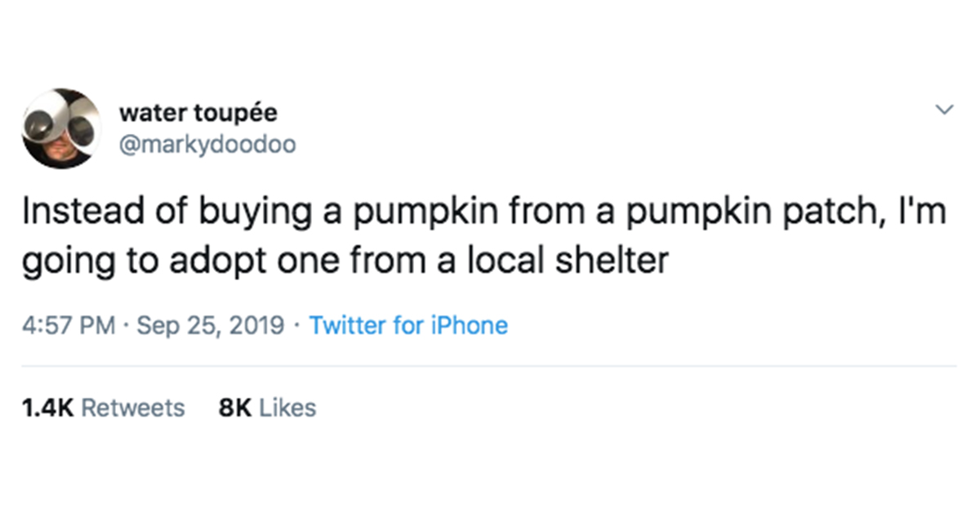Viewport: 980px width, 513px height.
Task: Open the googly-eyes profile avatar
Action: click(61, 127)
